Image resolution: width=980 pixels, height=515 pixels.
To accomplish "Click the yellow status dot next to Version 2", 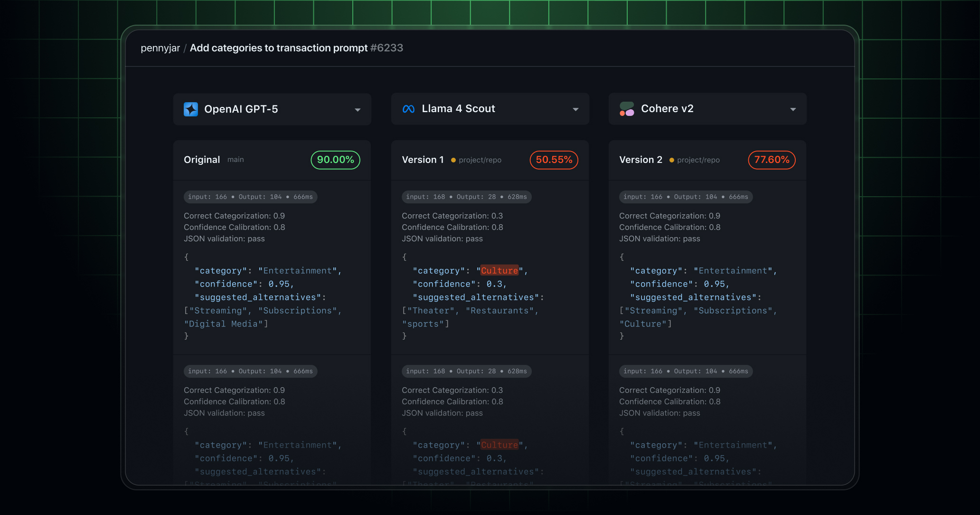I will (671, 160).
